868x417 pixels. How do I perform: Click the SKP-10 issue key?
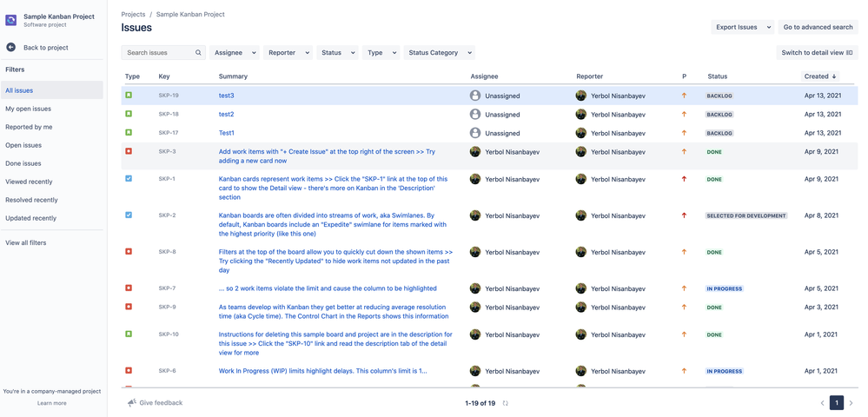pyautogui.click(x=169, y=334)
